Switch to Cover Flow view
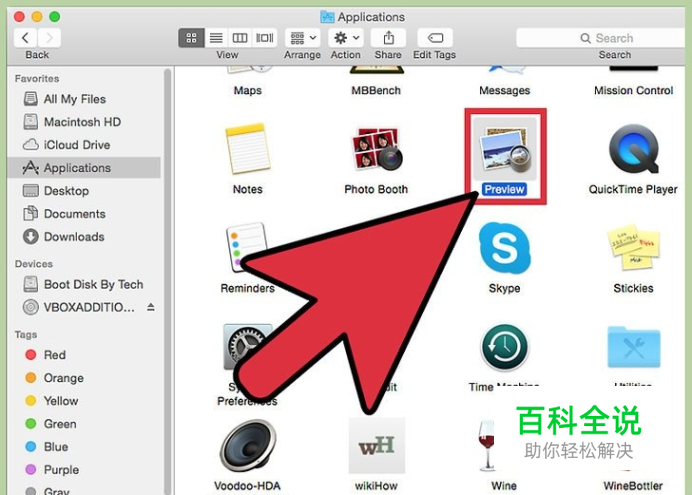Screen dimensions: 692x495 pyautogui.click(x=265, y=38)
